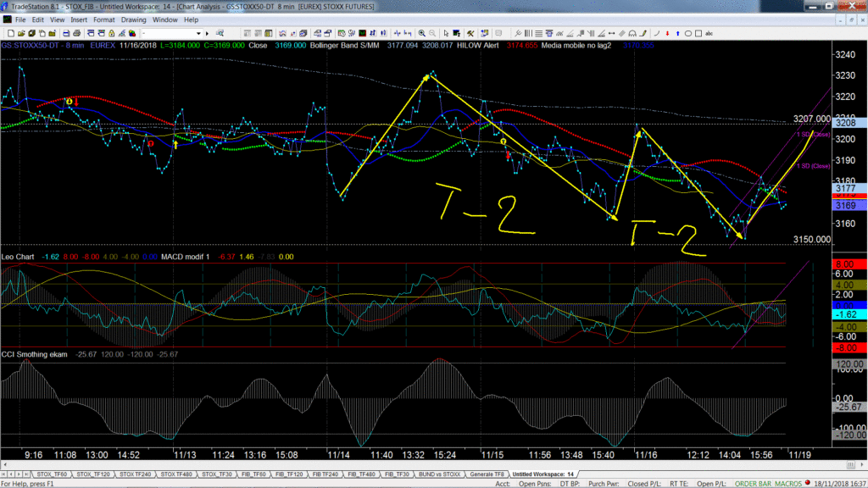Open the symbol dropdown in toolbar
Screen dimensions: 868x488
198,33
